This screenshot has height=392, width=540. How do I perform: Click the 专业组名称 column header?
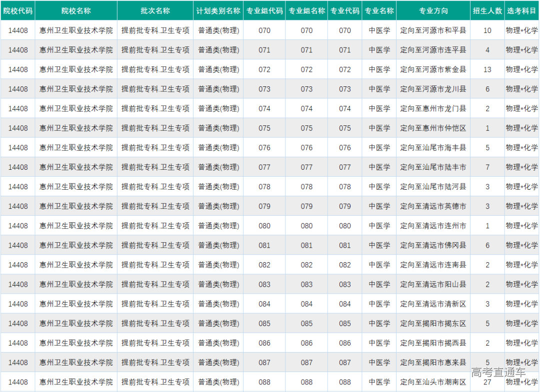click(x=305, y=10)
